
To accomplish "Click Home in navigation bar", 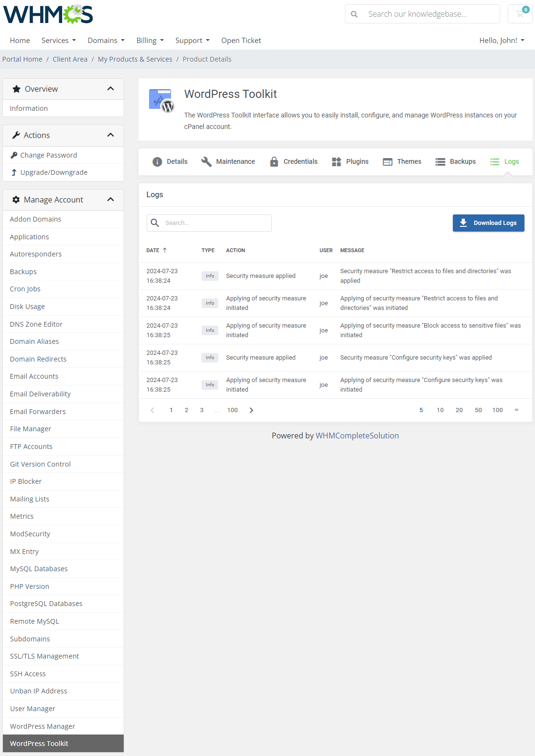I will tap(20, 41).
